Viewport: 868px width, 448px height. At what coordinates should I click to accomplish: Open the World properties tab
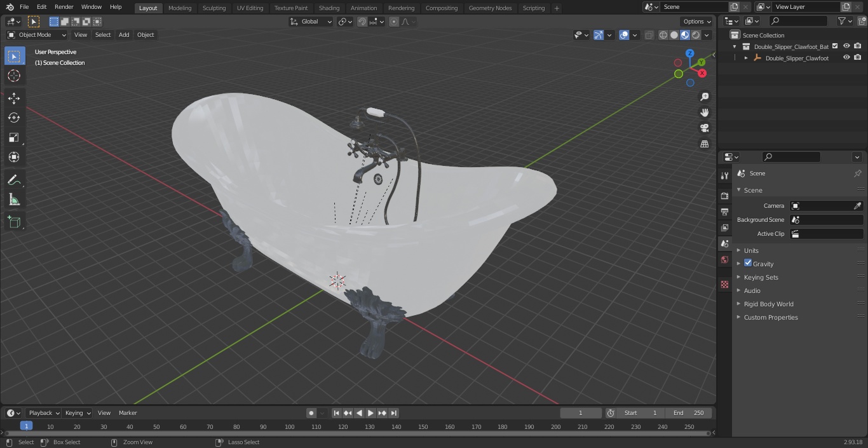724,260
